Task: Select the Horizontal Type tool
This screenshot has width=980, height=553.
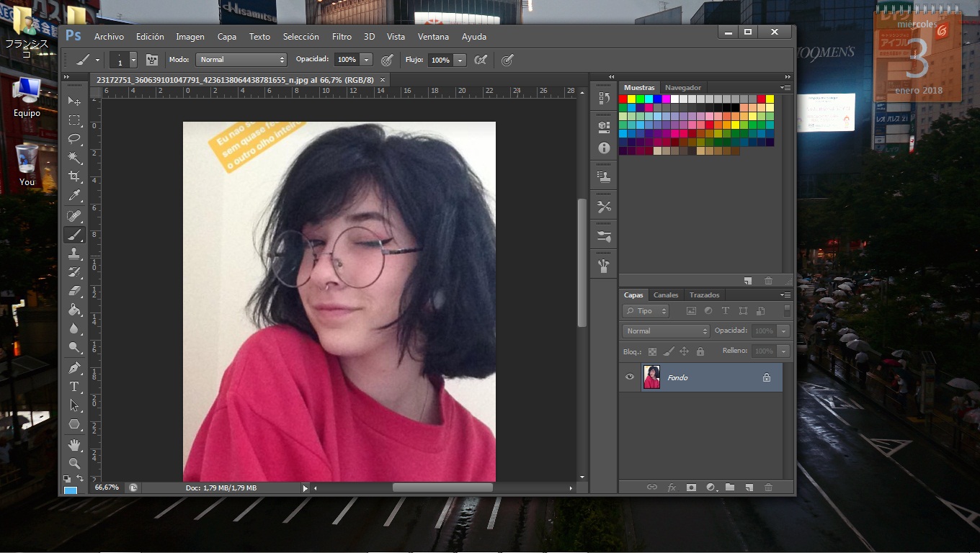Action: point(74,387)
